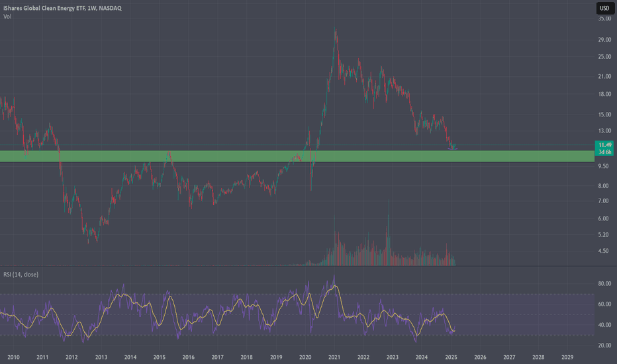Screen dimensions: 617x364
Task: Click the 2011 time axis label
Action: (42, 357)
